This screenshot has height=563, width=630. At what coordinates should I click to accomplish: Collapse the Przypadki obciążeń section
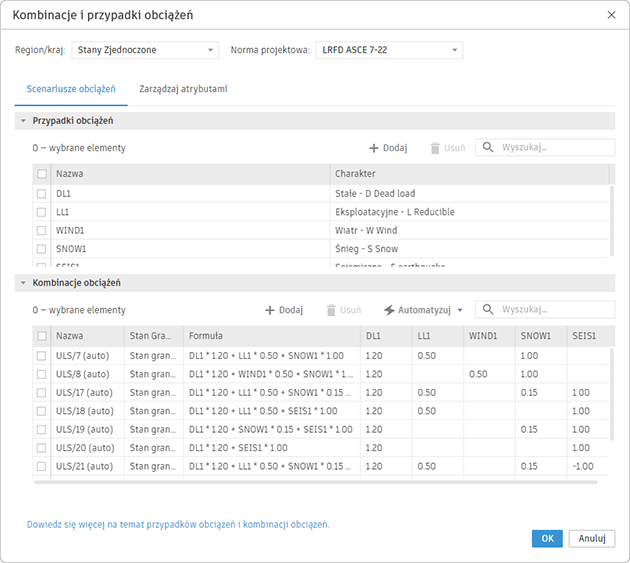pyautogui.click(x=23, y=121)
